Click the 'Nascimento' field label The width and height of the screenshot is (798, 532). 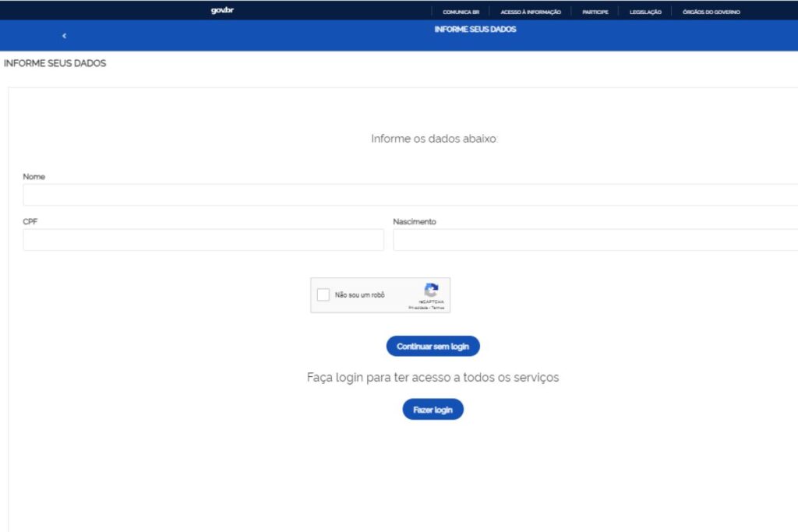(414, 222)
